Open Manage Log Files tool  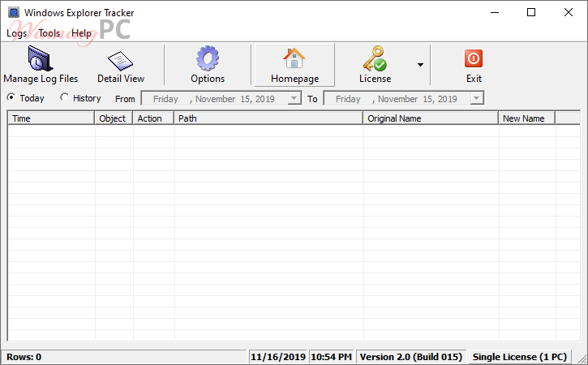41,65
